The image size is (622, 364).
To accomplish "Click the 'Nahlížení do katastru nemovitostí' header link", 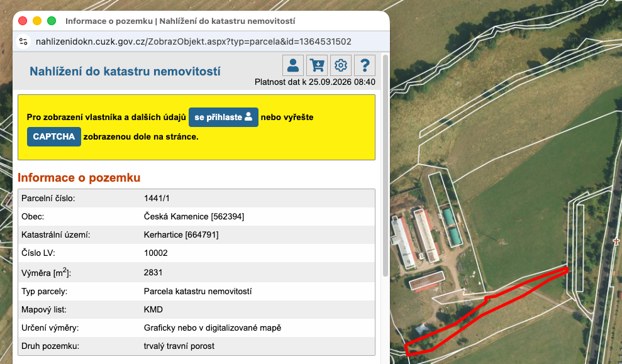I will click(x=125, y=72).
